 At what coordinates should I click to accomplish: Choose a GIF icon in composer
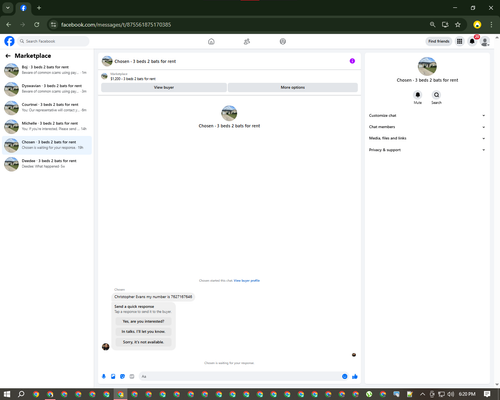pos(132,376)
